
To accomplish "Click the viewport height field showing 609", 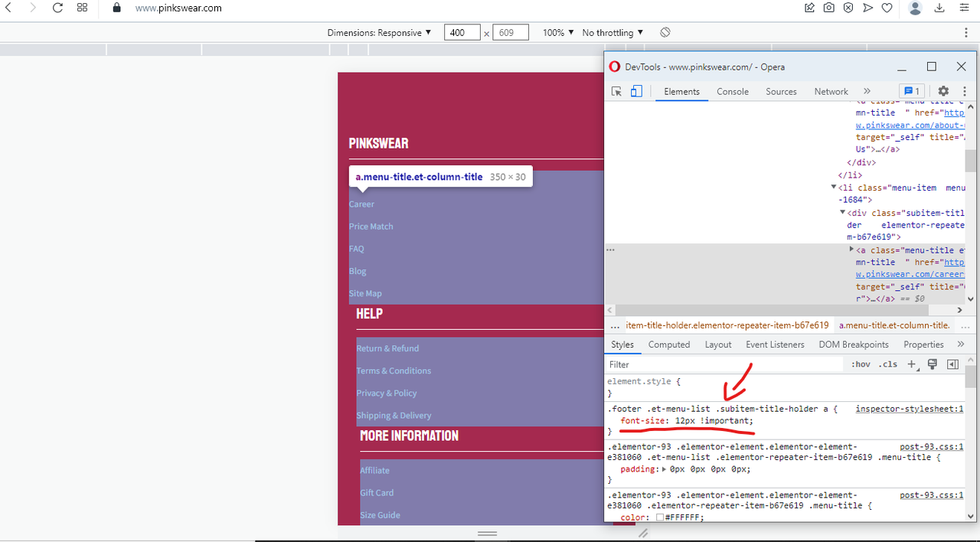I will (x=510, y=33).
